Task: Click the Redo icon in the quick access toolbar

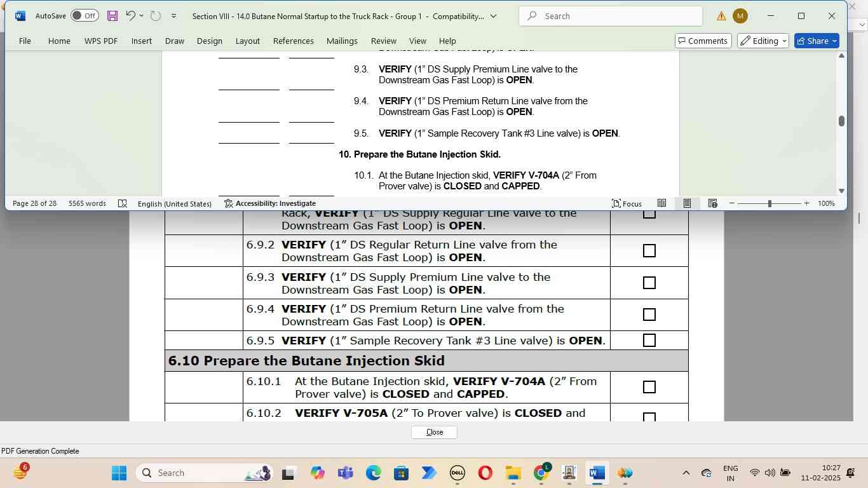Action: 156,16
